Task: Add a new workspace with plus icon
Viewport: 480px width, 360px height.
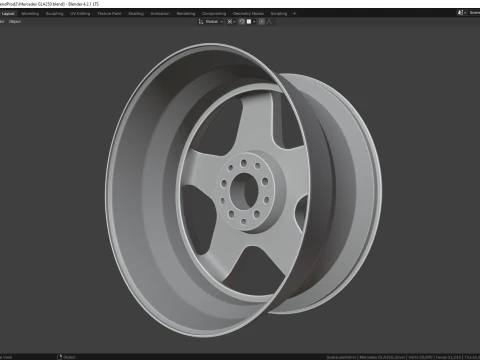Action: click(294, 14)
